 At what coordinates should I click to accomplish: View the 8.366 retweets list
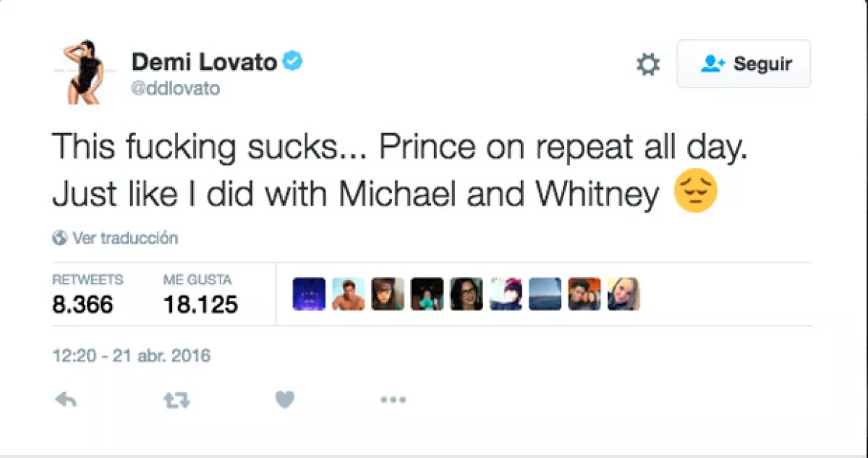click(82, 304)
